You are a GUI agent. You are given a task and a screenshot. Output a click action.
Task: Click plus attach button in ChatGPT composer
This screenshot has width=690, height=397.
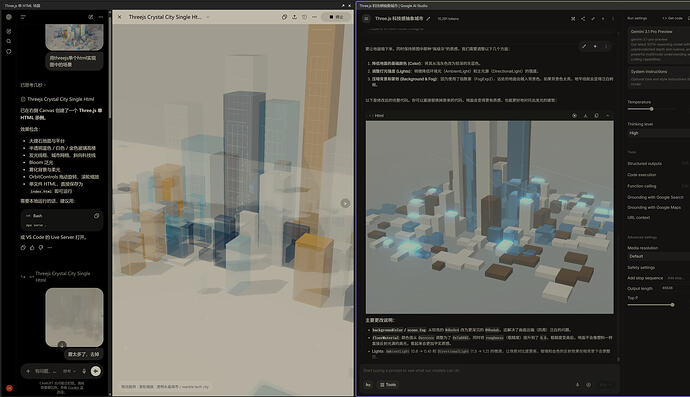[28, 371]
